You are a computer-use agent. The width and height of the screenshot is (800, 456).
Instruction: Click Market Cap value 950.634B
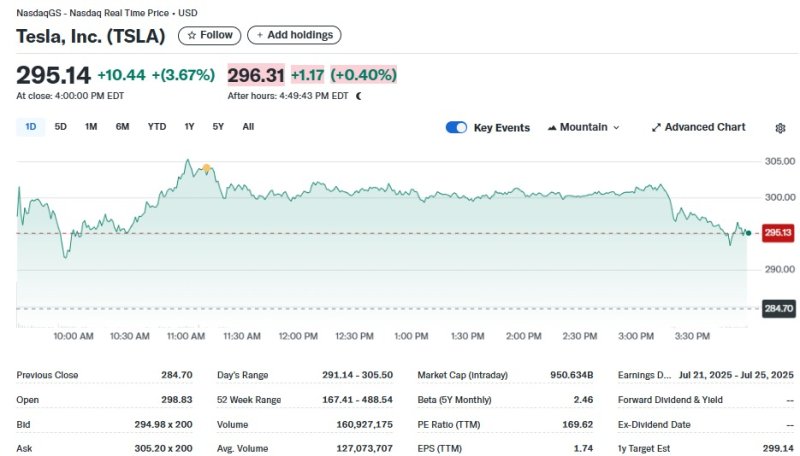click(571, 375)
